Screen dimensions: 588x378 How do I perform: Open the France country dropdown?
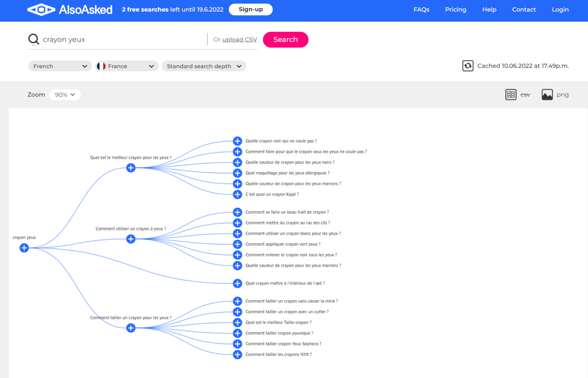coord(126,66)
